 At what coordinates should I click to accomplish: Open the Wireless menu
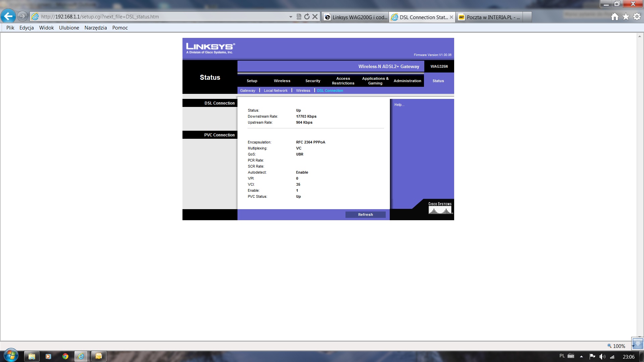(x=282, y=80)
